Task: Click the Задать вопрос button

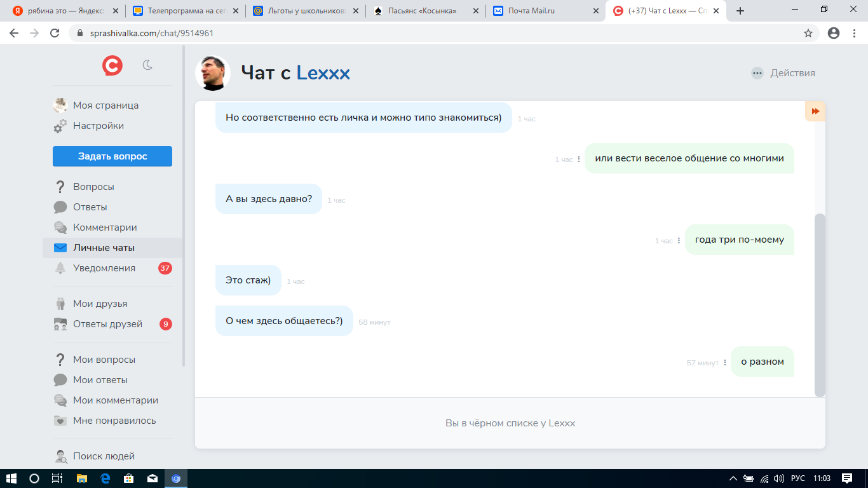Action: 112,156
